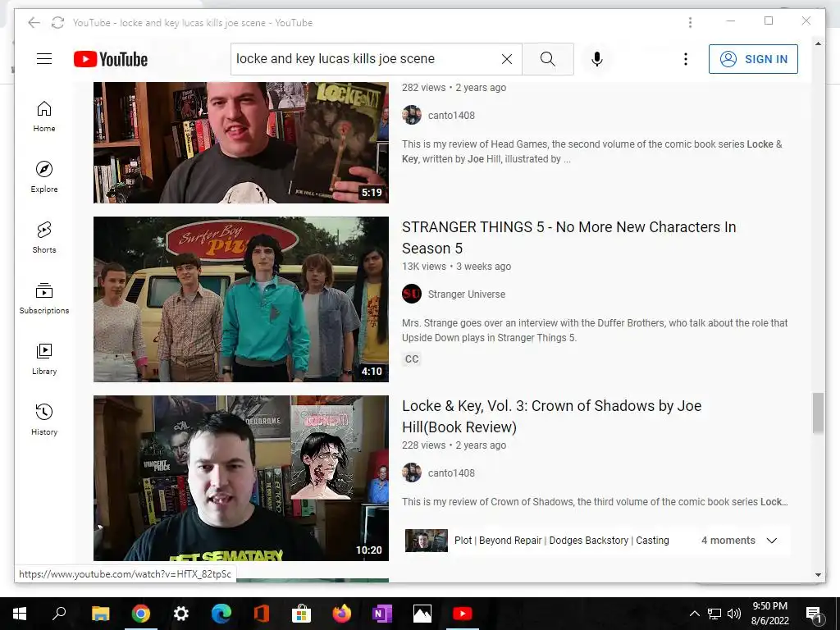Open History in sidebar
This screenshot has height=630, width=840.
pyautogui.click(x=44, y=419)
